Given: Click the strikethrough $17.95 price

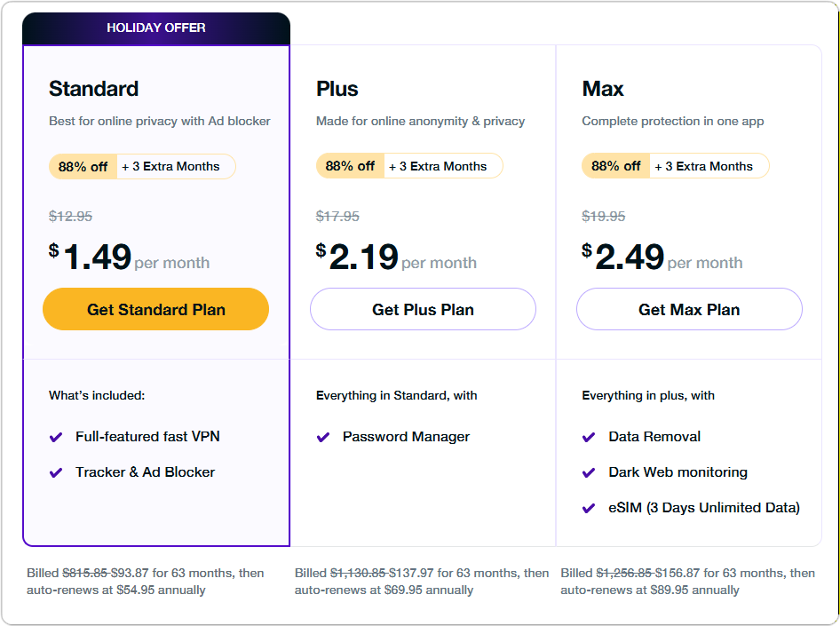Looking at the screenshot, I should point(337,216).
